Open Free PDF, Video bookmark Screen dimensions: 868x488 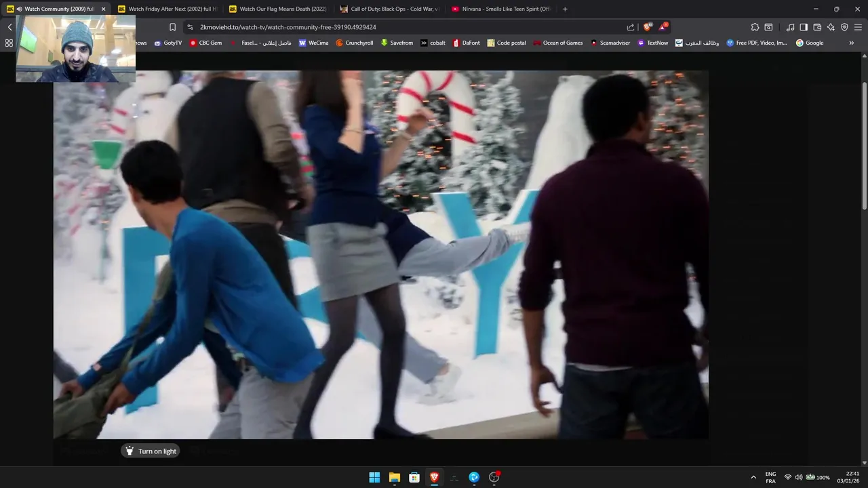pyautogui.click(x=756, y=43)
